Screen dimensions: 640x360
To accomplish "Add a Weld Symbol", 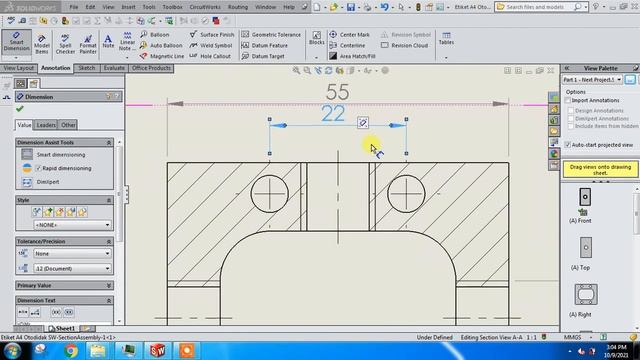I will [211, 45].
